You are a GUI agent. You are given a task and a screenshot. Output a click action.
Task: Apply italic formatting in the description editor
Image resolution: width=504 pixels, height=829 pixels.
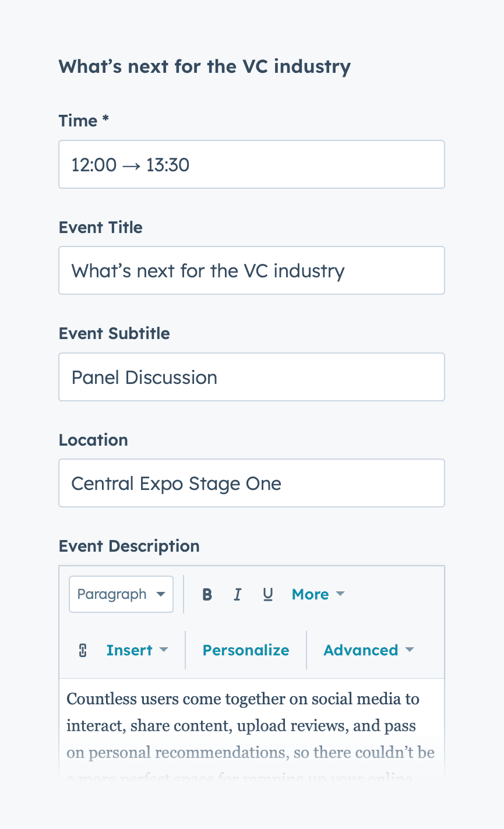coord(237,594)
